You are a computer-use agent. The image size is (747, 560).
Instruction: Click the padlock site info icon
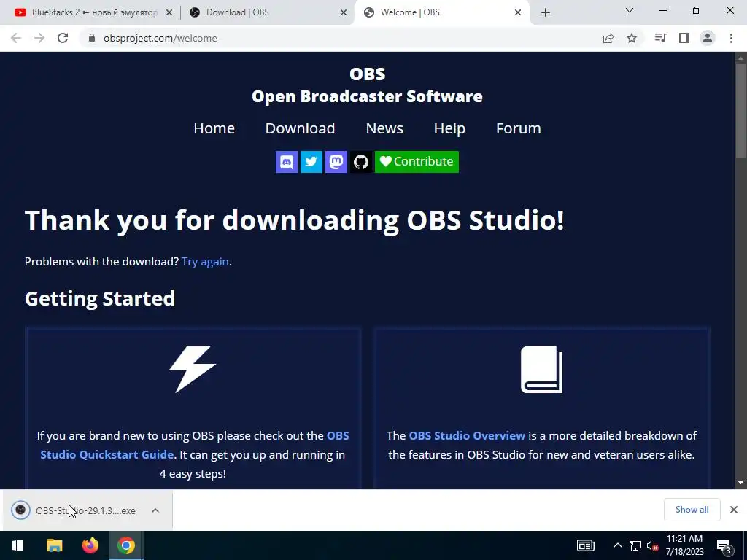pos(92,38)
